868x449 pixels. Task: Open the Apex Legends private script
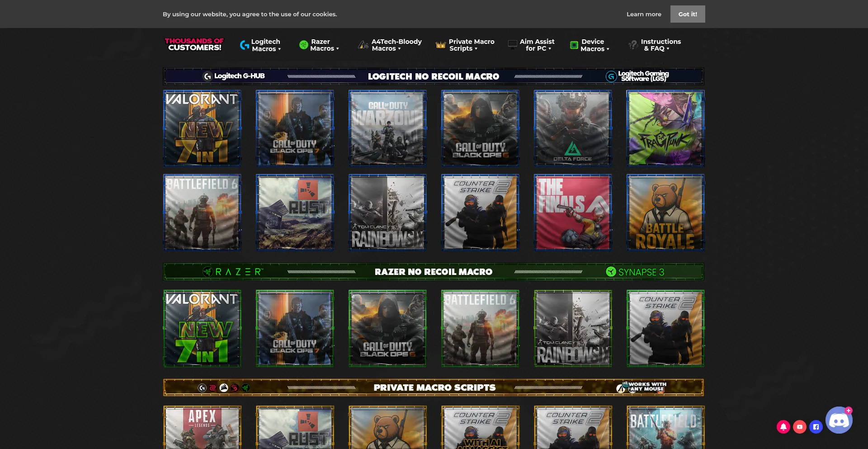tap(202, 427)
